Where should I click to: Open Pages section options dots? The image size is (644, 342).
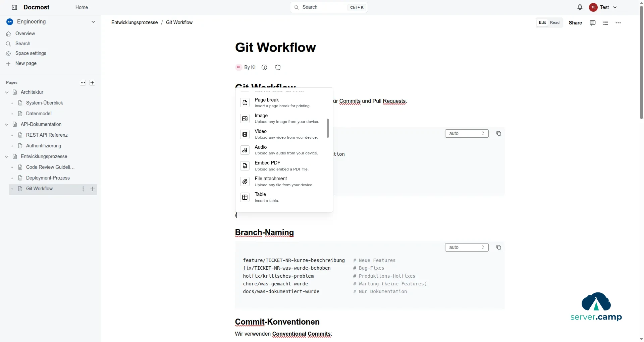pyautogui.click(x=83, y=83)
